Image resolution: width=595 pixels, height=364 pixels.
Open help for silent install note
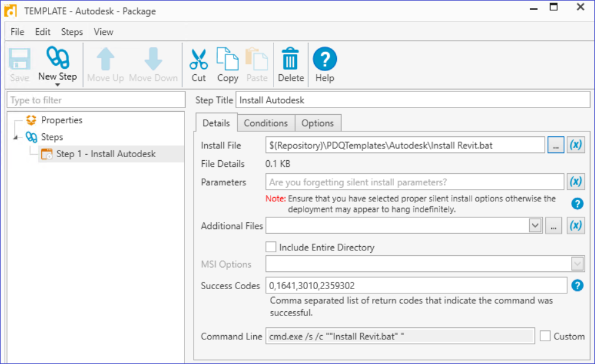click(577, 204)
